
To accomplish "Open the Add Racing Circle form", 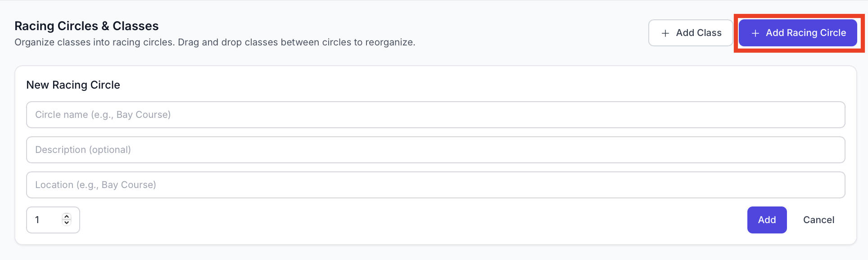I will 798,33.
